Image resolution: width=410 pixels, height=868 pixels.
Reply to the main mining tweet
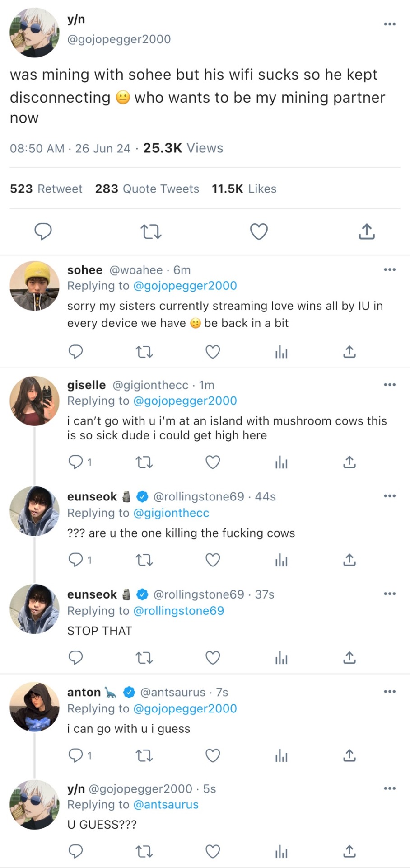tap(43, 231)
